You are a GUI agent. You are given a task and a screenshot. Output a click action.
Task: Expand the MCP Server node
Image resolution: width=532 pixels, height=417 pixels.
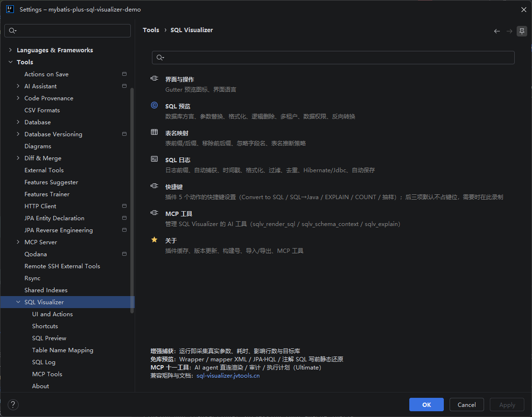point(18,242)
